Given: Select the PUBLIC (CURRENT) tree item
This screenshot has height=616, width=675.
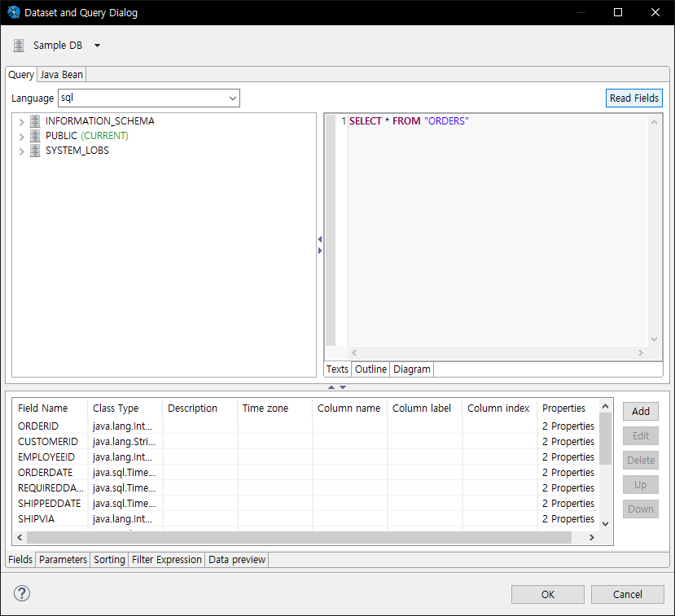Looking at the screenshot, I should tap(87, 136).
